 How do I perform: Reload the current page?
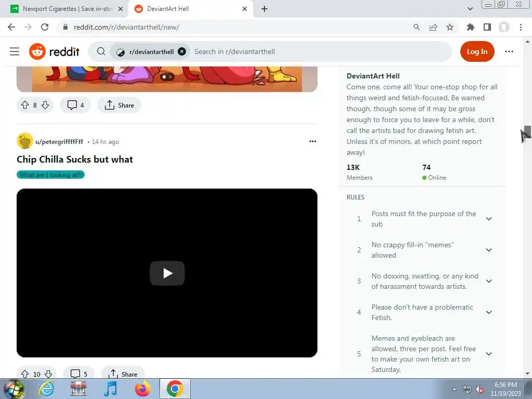(45, 27)
